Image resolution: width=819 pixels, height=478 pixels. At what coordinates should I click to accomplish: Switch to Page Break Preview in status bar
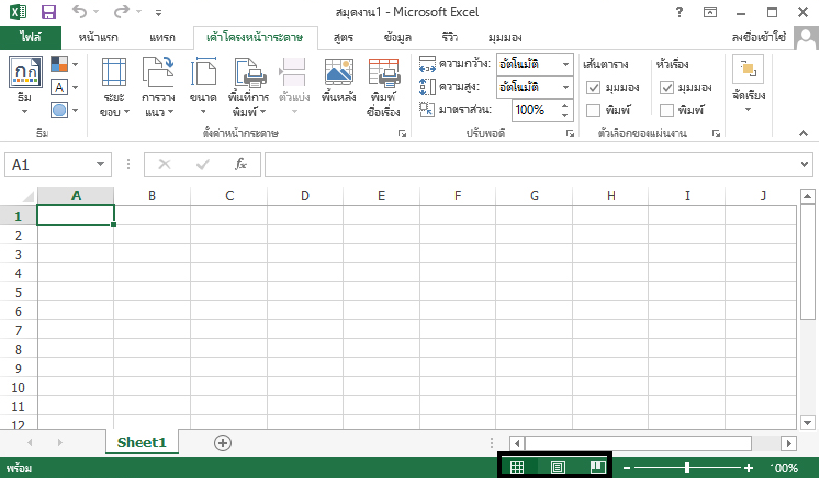point(598,467)
